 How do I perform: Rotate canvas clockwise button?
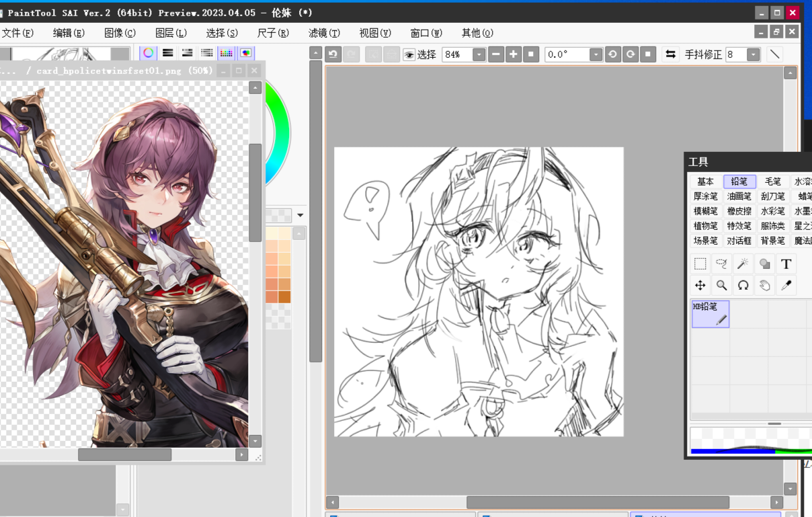(630, 54)
